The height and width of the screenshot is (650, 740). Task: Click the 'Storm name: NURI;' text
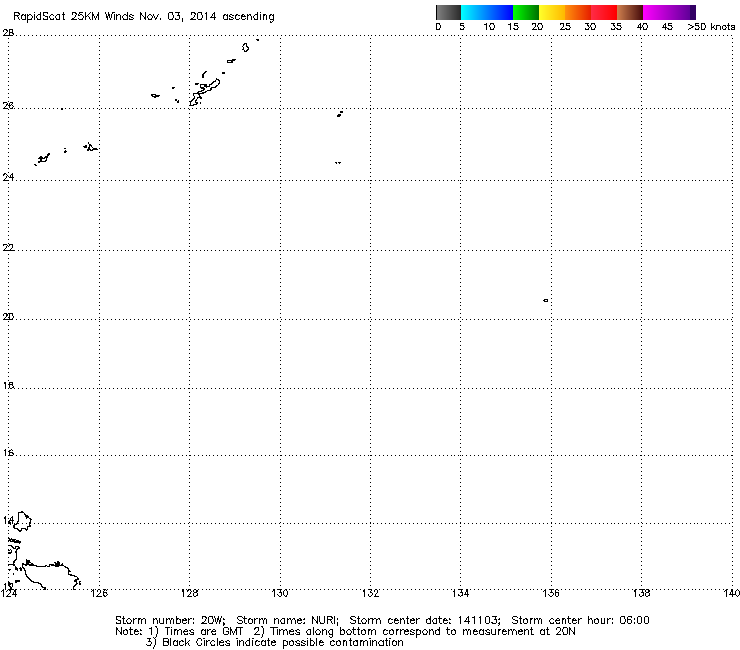(287, 620)
